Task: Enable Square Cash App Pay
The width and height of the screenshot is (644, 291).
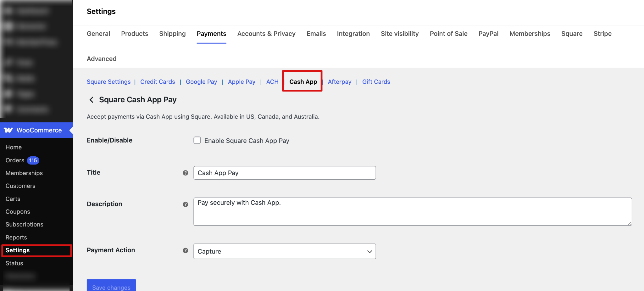Action: pyautogui.click(x=197, y=140)
